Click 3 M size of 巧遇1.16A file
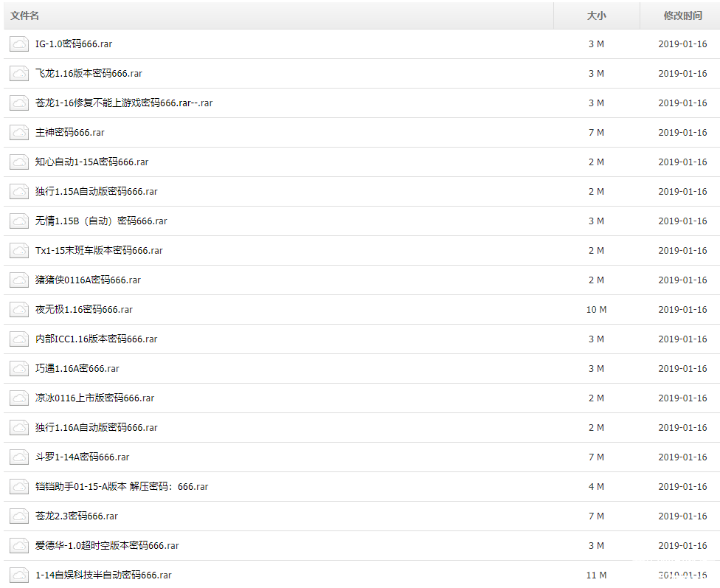Screen dimensions: 720x588 point(597,368)
